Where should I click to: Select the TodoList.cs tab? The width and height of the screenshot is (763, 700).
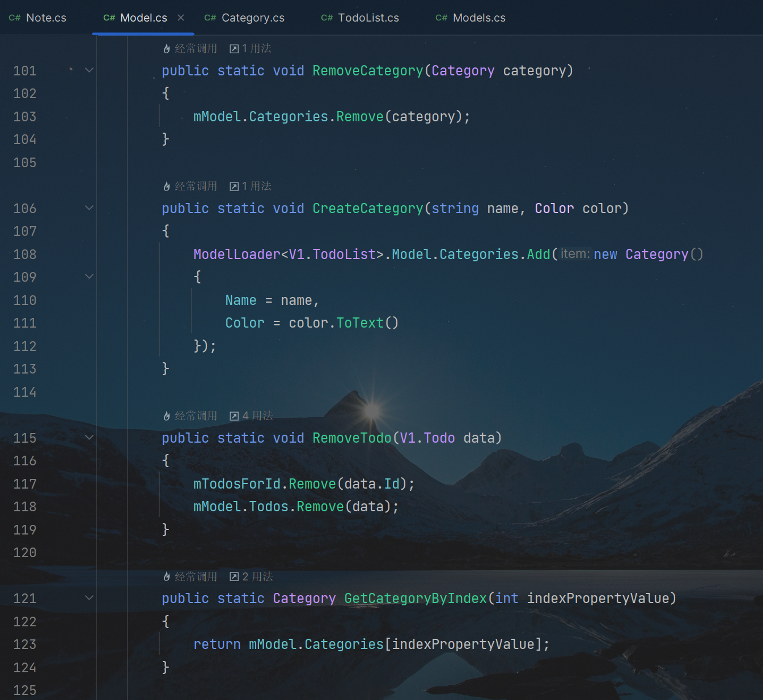point(361,18)
